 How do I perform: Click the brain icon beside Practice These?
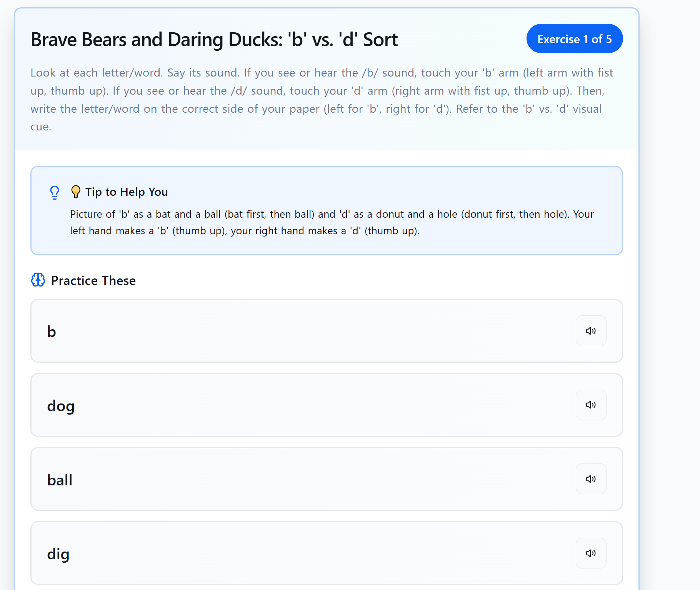pyautogui.click(x=38, y=280)
